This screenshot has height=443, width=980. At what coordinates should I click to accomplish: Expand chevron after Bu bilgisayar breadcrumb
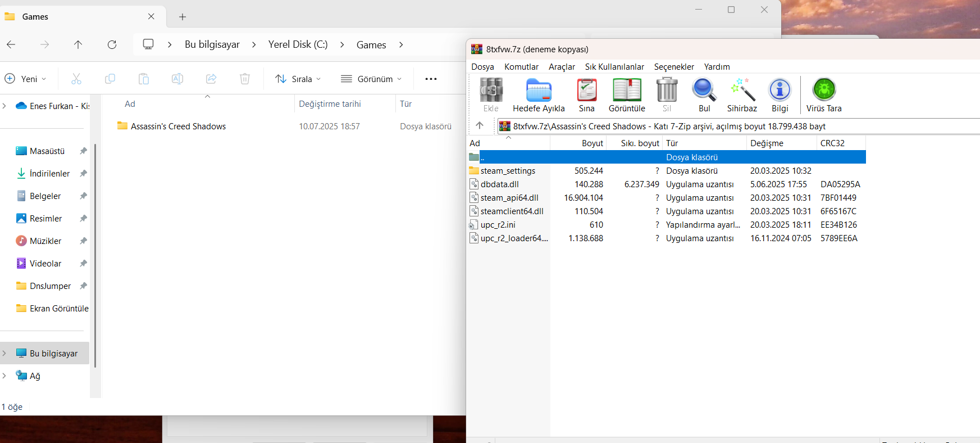coord(254,44)
